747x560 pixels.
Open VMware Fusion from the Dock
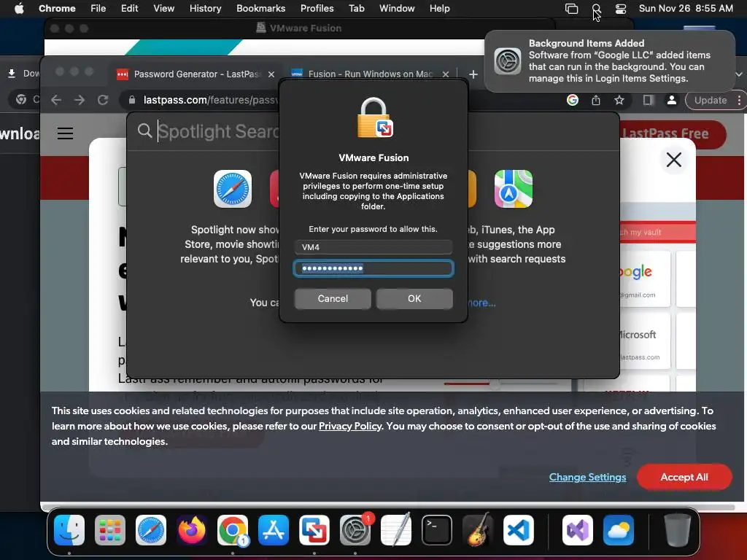coord(314,530)
